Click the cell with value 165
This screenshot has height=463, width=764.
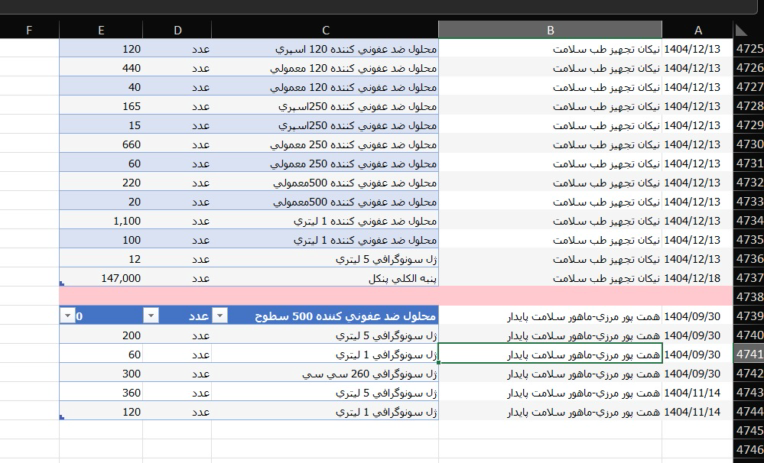(x=101, y=106)
